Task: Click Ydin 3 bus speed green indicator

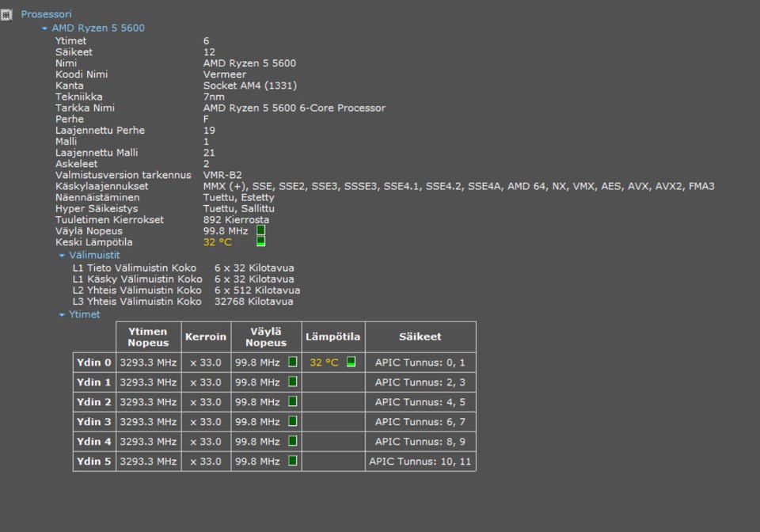Action: [293, 421]
